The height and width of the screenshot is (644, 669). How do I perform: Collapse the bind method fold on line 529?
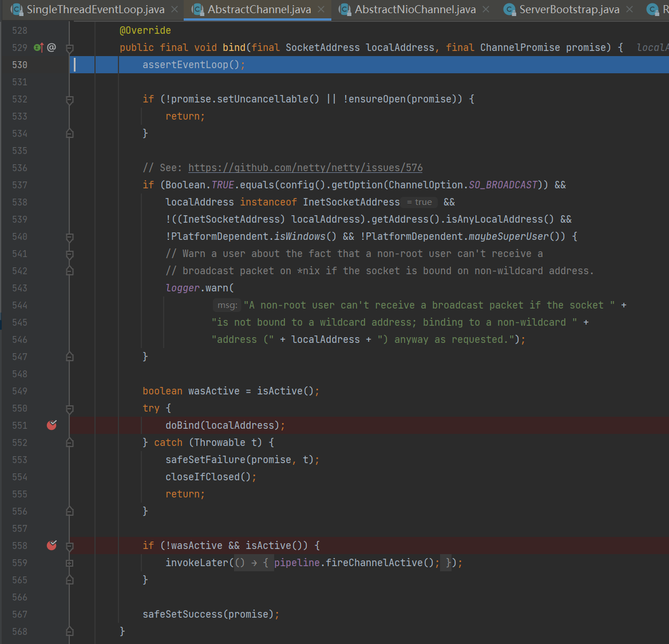(x=70, y=48)
